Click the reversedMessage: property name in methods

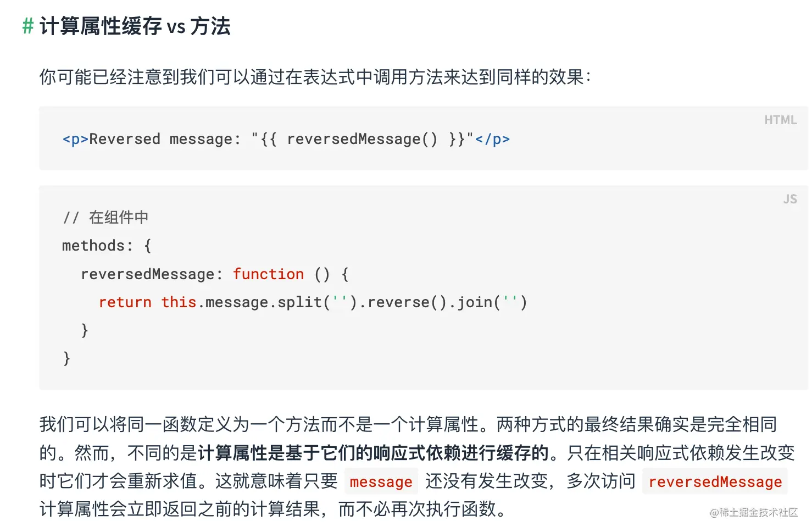(151, 274)
